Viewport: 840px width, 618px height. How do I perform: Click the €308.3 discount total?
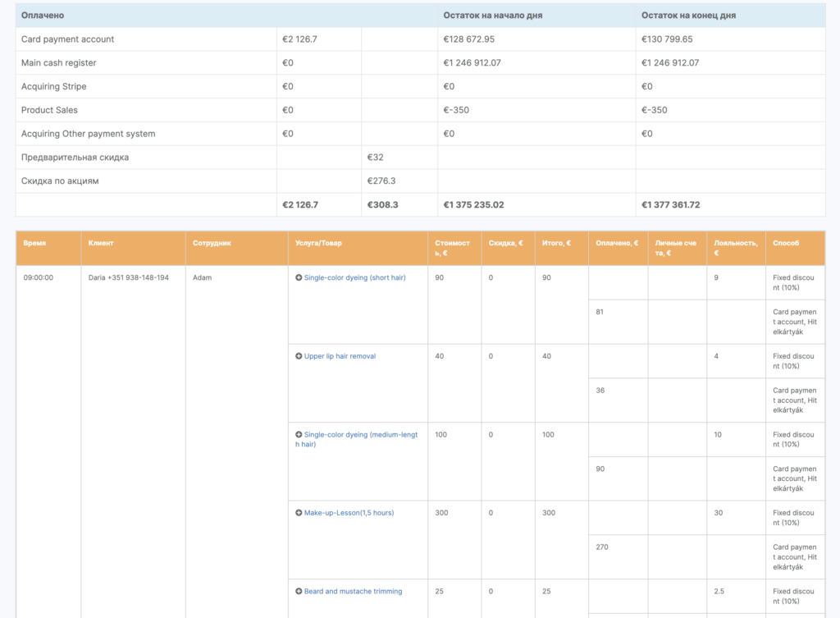coord(382,204)
